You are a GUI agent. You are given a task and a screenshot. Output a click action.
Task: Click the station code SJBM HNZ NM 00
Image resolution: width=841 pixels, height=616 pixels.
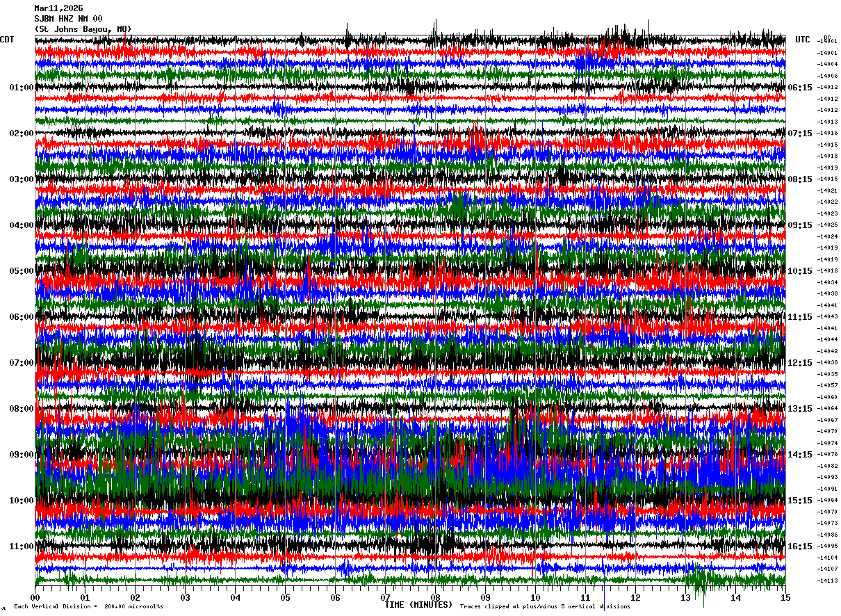68,19
